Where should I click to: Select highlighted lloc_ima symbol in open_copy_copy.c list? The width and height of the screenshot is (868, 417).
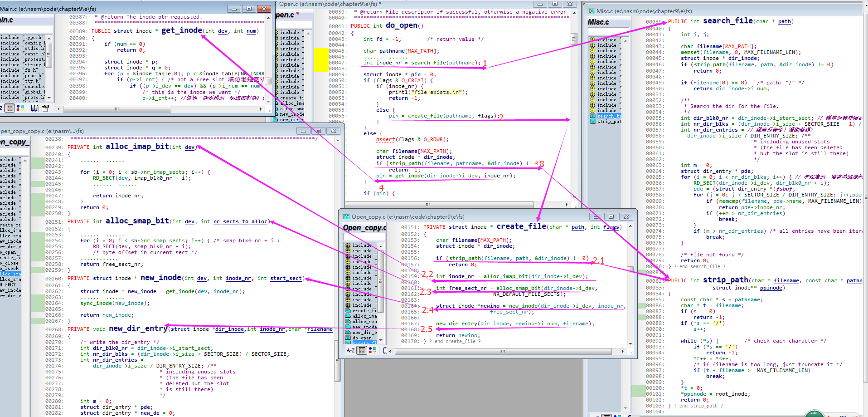pos(10,274)
